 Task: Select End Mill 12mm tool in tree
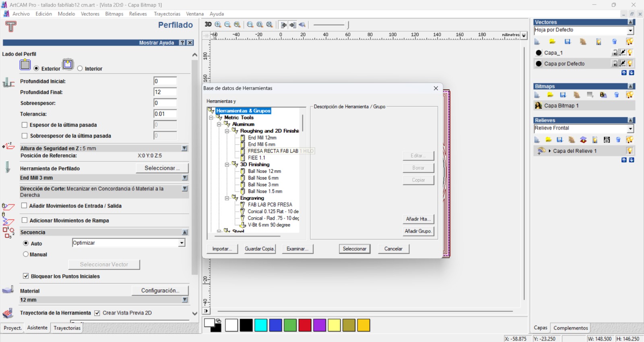click(262, 138)
